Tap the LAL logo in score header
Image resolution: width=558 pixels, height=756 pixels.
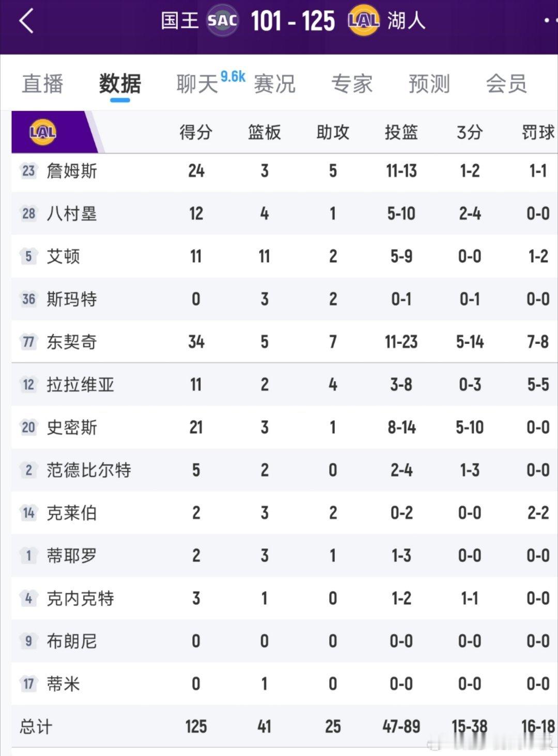[364, 21]
